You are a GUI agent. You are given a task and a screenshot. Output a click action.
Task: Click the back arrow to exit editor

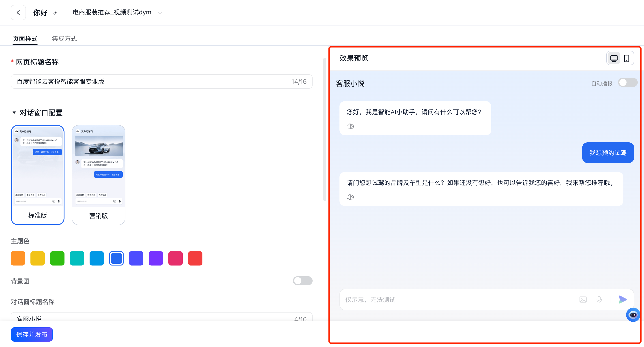(18, 12)
